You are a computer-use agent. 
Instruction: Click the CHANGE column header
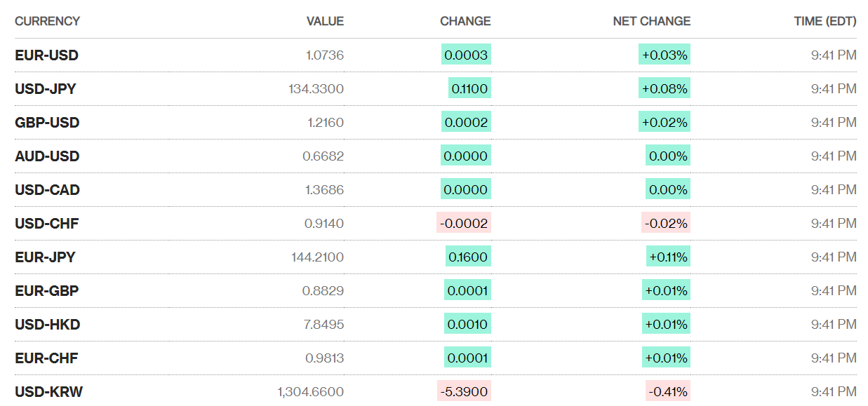click(465, 21)
